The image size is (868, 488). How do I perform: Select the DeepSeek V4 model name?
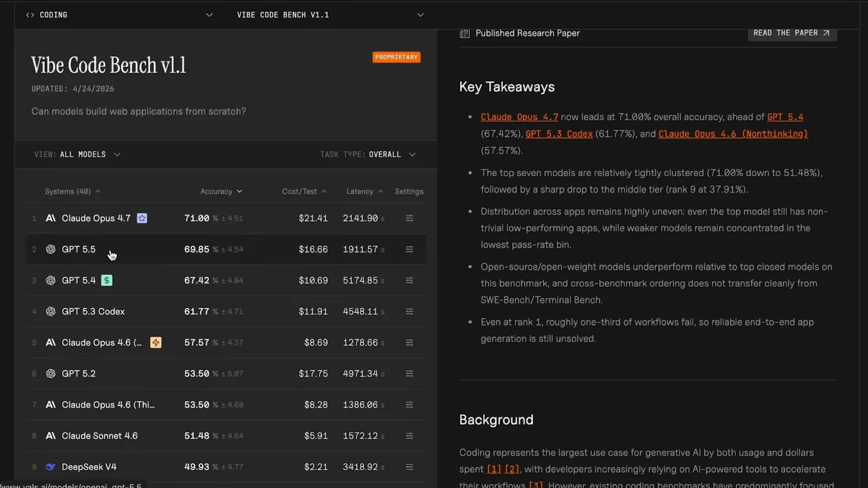click(x=89, y=467)
